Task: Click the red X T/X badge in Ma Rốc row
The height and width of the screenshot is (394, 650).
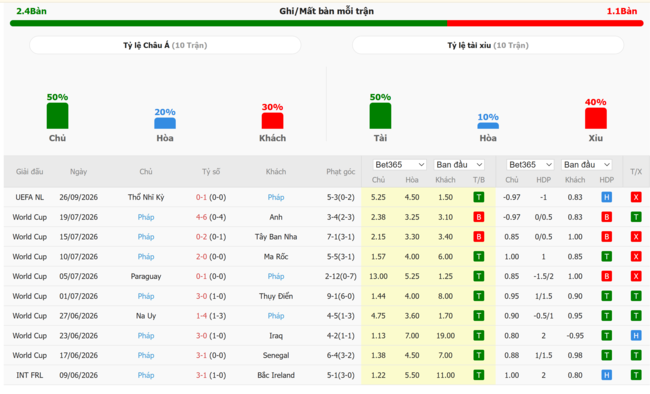Action: coord(636,257)
